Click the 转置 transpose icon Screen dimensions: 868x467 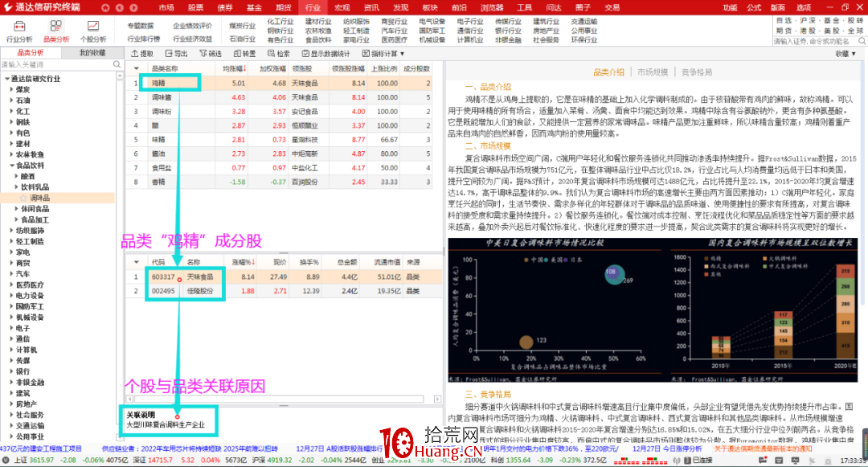[x=237, y=54]
